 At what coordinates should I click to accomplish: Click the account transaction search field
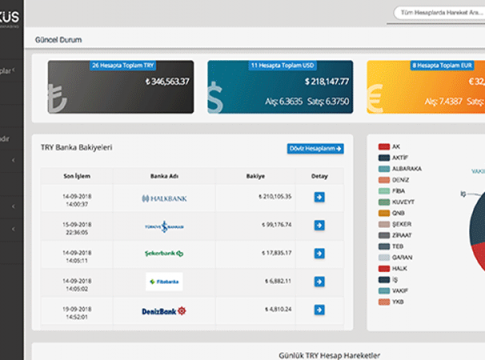click(439, 13)
